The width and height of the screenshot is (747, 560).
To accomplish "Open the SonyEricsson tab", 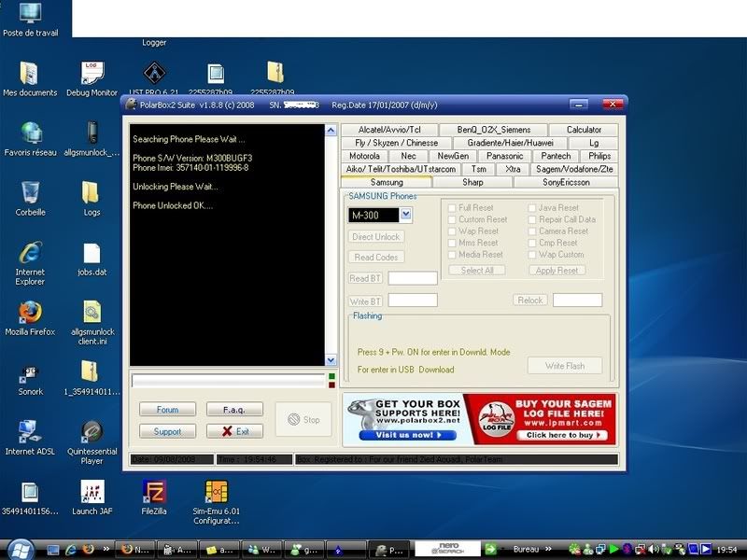I will click(x=566, y=182).
